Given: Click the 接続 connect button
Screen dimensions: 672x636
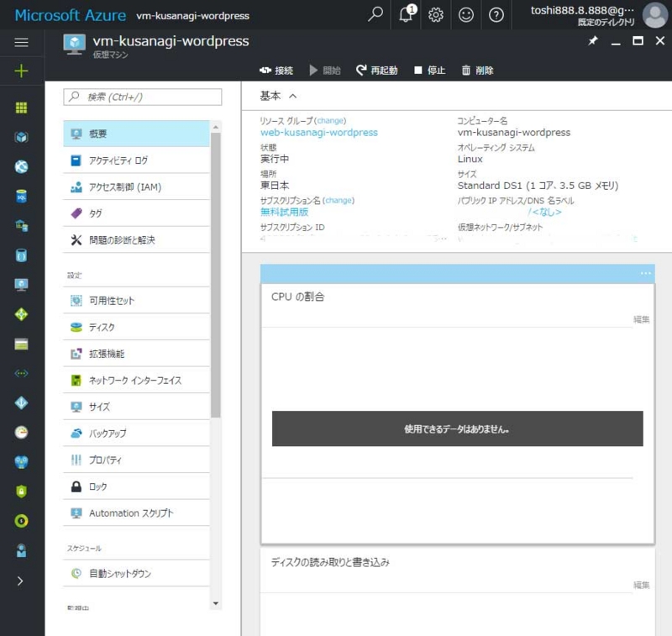Looking at the screenshot, I should point(276,71).
